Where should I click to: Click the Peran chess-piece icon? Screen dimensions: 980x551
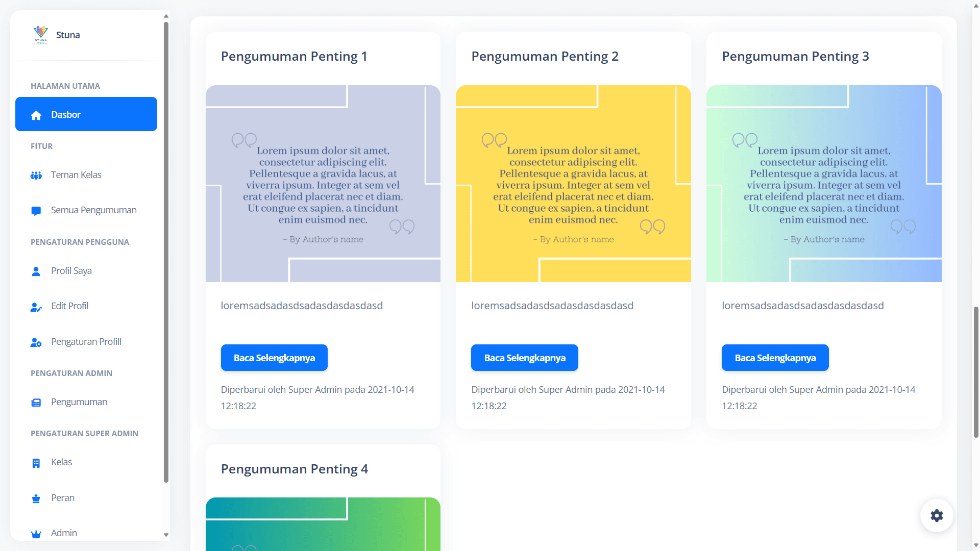[x=36, y=498]
